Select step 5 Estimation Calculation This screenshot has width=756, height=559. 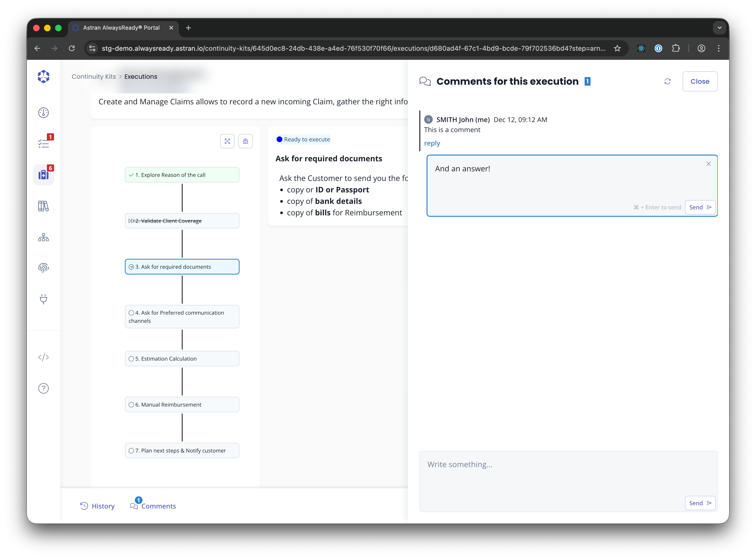(x=182, y=359)
